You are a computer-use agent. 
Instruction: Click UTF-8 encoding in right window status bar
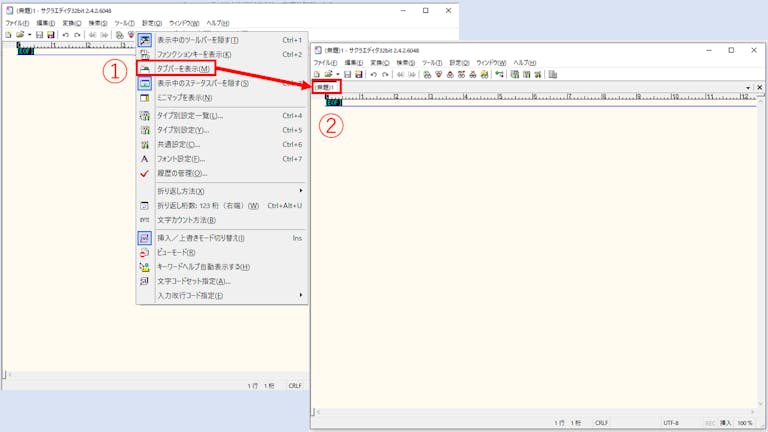tap(671, 423)
